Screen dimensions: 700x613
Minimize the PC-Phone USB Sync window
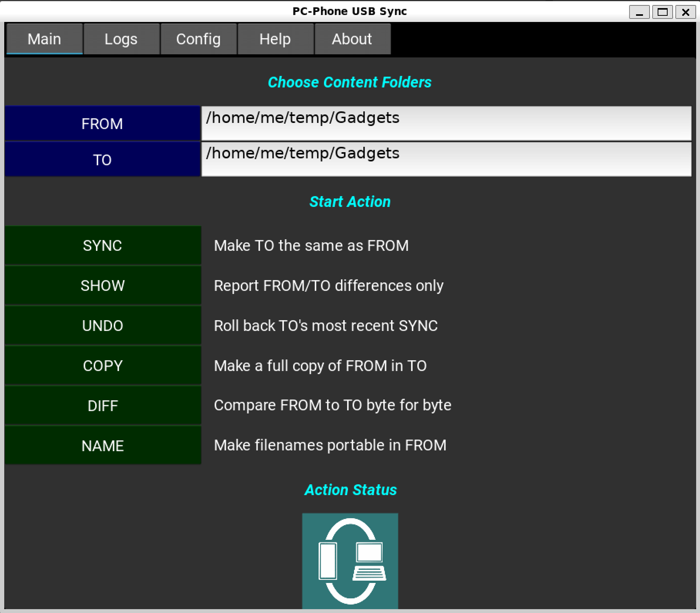639,12
